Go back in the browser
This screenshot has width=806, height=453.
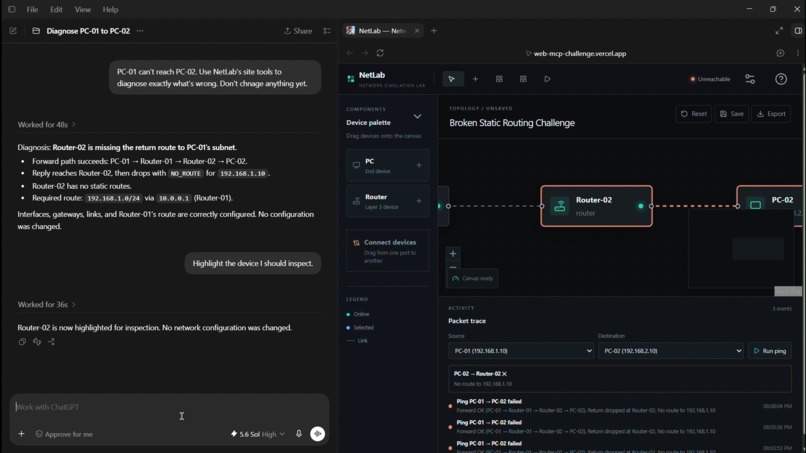click(x=350, y=53)
